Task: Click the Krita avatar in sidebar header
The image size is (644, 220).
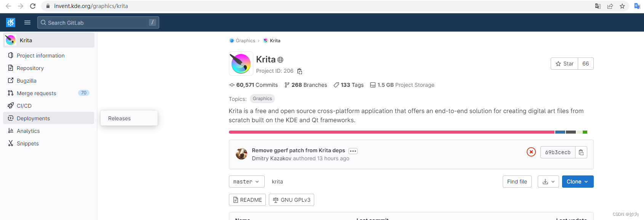Action: click(11, 40)
